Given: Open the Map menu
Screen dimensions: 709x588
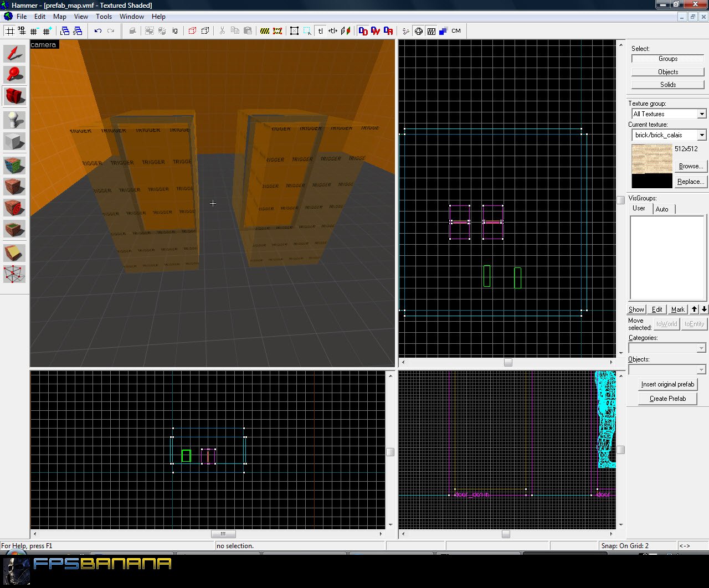Looking at the screenshot, I should click(x=59, y=17).
